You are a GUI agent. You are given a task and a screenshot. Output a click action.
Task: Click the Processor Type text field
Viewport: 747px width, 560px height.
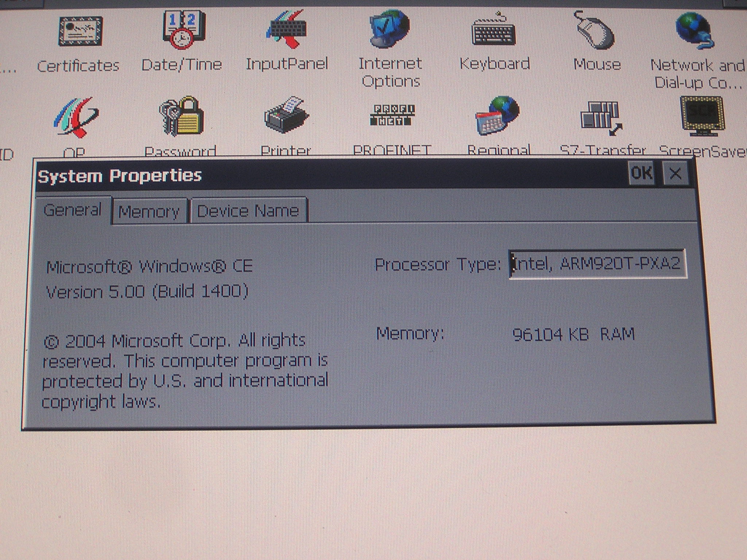tap(597, 264)
